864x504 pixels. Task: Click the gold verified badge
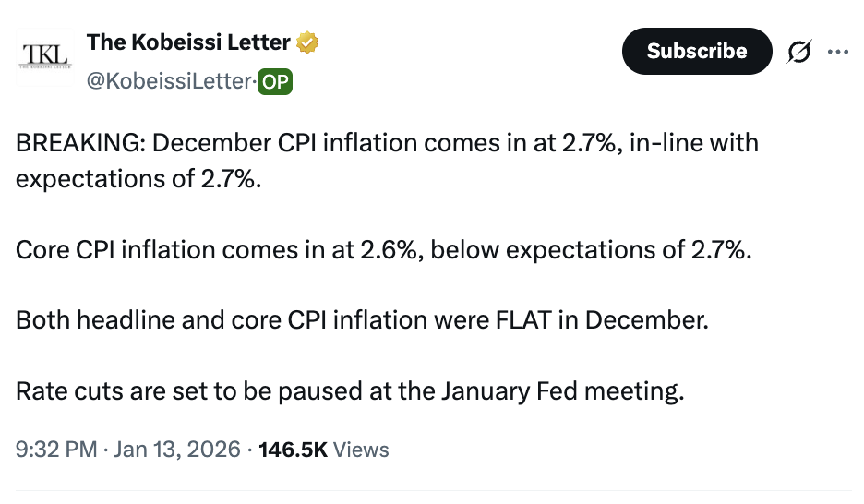[307, 42]
